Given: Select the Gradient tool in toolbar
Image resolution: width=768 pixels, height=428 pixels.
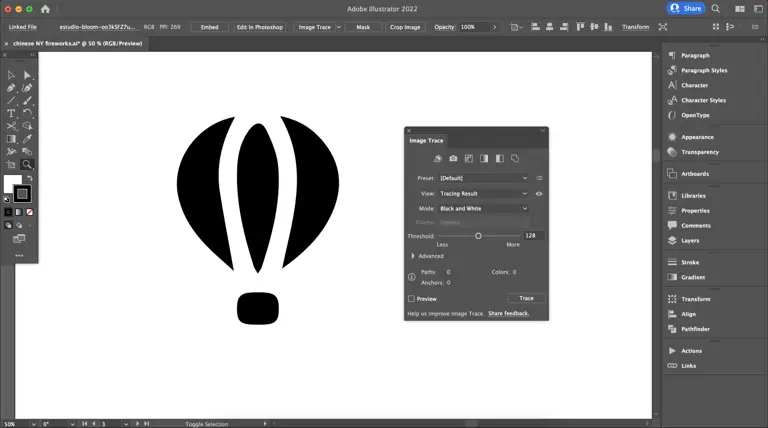Looking at the screenshot, I should tap(11, 139).
